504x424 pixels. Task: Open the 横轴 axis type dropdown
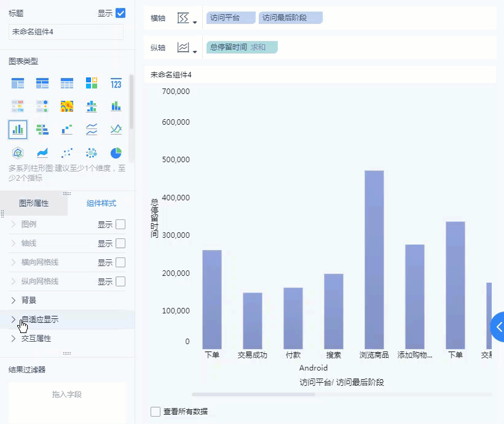(x=187, y=18)
